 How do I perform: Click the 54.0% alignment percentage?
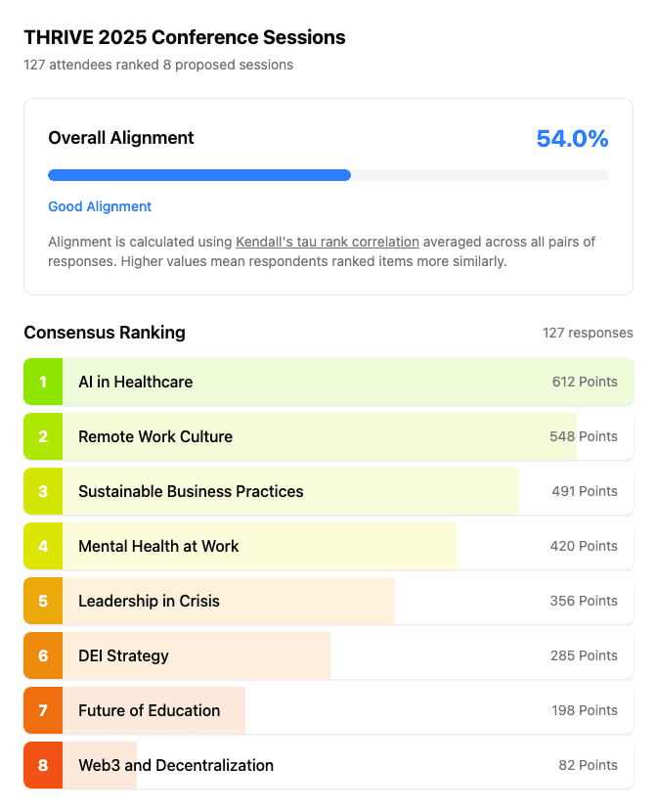tap(572, 139)
